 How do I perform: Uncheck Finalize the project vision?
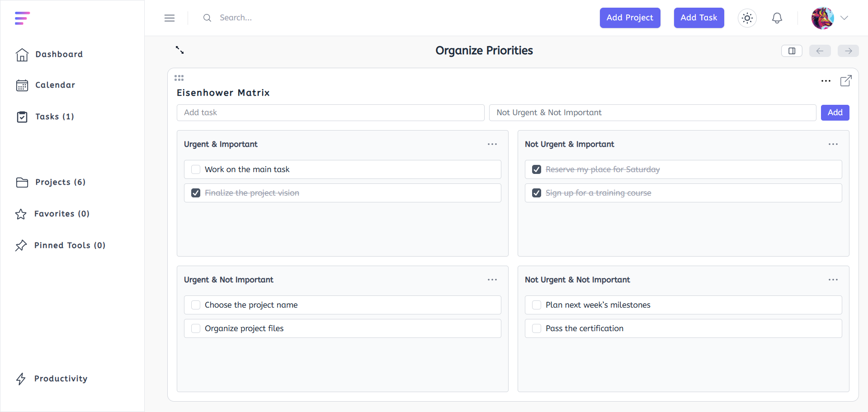tap(196, 193)
